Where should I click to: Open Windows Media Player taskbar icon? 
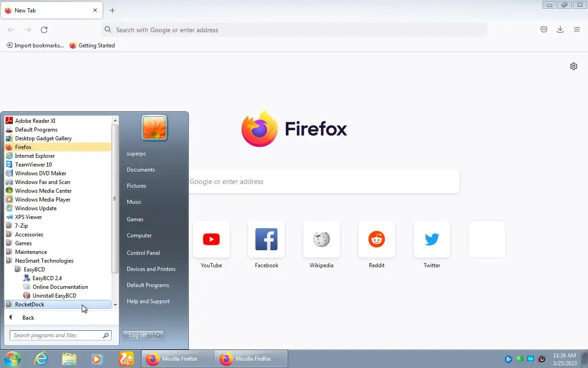tap(97, 359)
